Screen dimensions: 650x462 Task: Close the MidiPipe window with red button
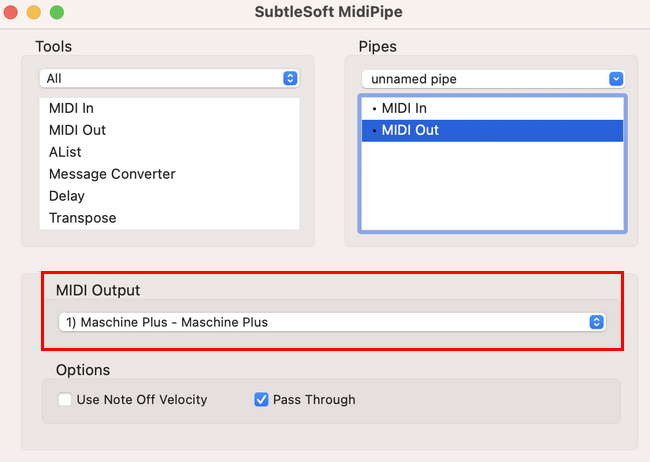pyautogui.click(x=11, y=12)
